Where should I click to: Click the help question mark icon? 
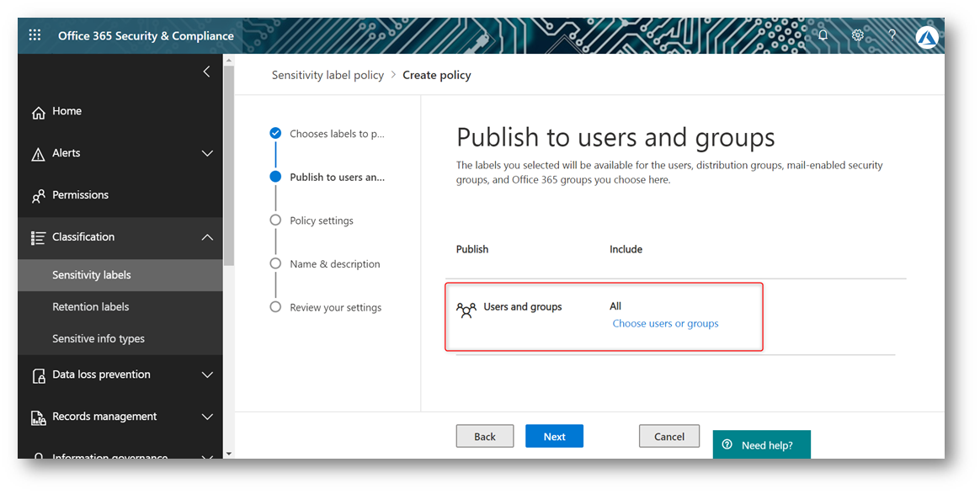pos(892,35)
